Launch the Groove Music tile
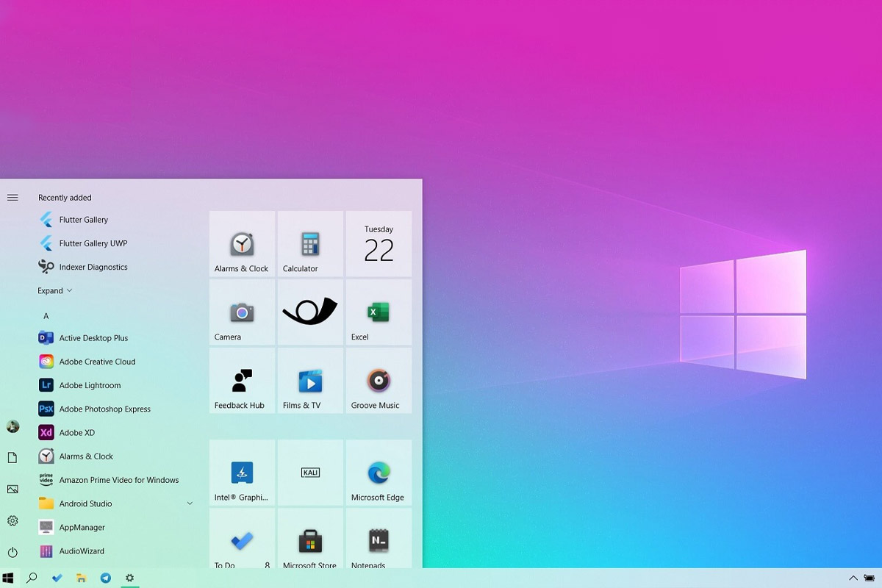This screenshot has width=882, height=588. tap(379, 381)
